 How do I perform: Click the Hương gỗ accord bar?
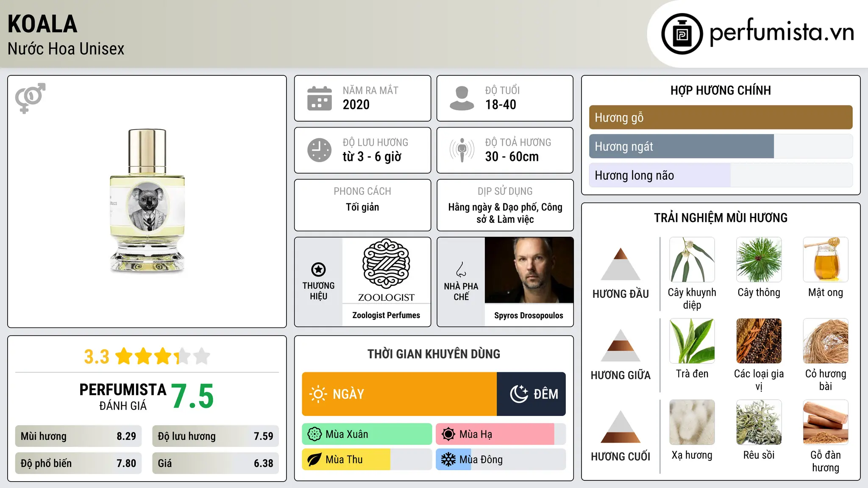point(721,117)
